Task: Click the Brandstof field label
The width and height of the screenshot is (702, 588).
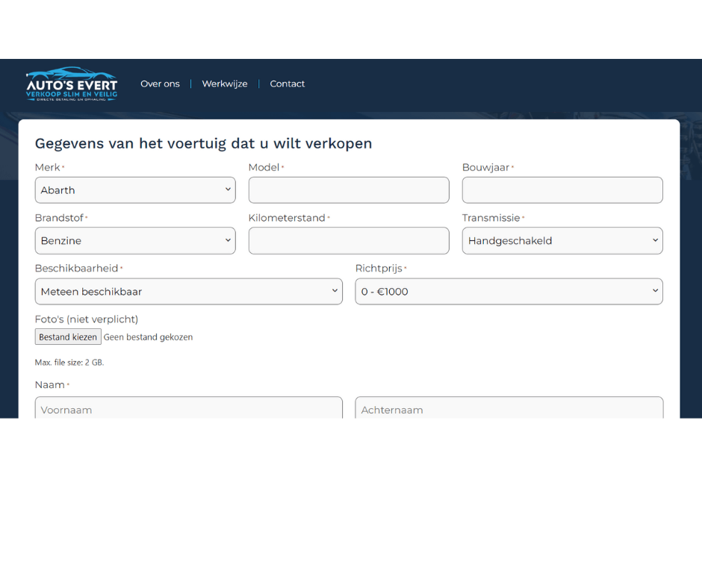Action: point(59,218)
